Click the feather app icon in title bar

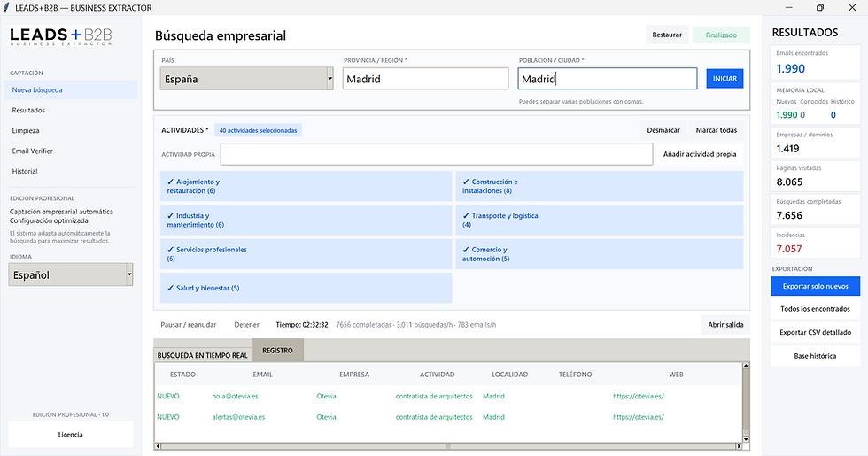[x=7, y=8]
